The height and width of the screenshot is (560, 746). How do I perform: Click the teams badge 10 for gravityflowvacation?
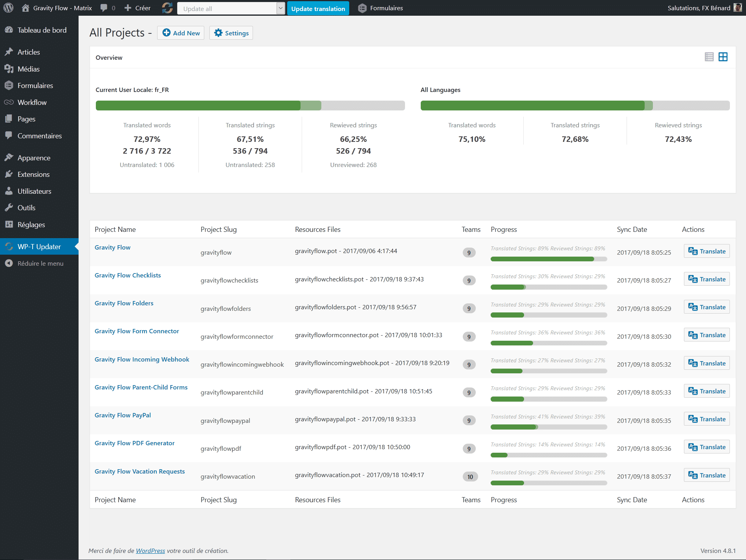pos(470,477)
